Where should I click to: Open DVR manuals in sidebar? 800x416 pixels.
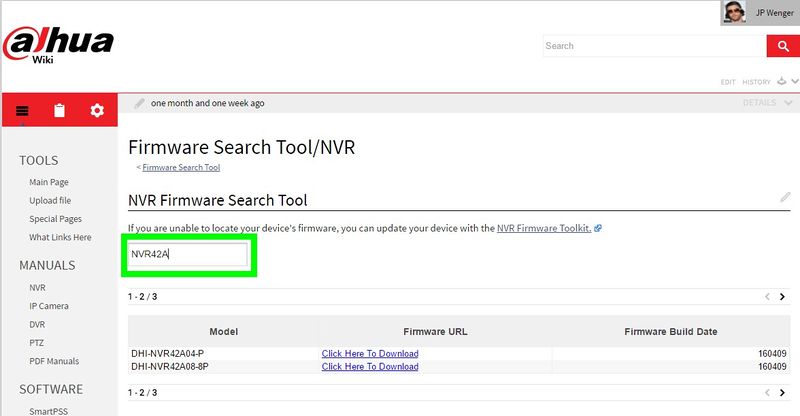[x=37, y=325]
